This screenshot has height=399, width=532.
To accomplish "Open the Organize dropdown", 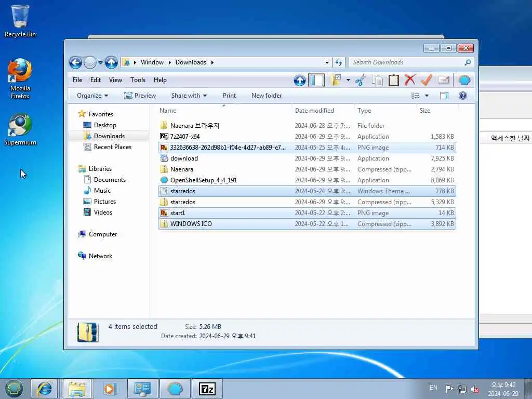I will (92, 96).
